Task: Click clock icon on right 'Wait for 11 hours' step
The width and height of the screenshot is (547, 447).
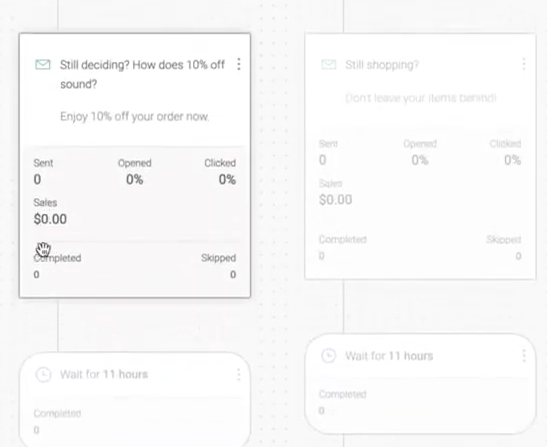Action: [x=328, y=356]
